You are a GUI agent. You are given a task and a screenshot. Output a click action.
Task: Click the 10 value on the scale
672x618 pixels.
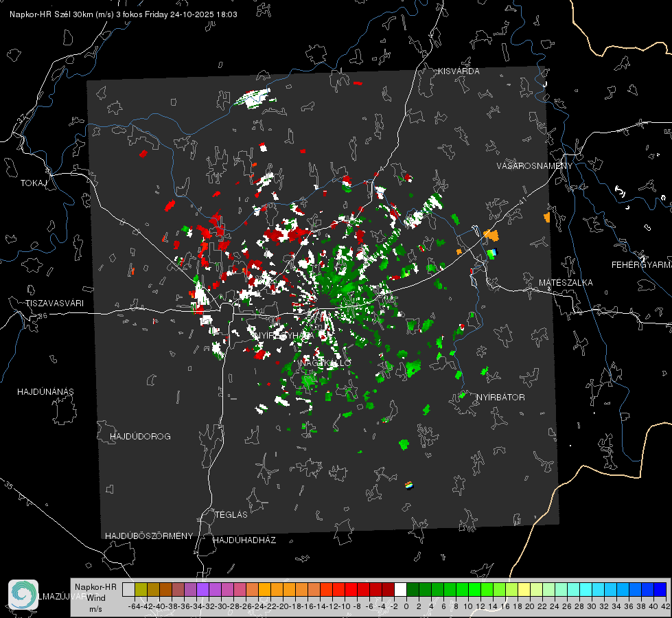click(x=468, y=606)
